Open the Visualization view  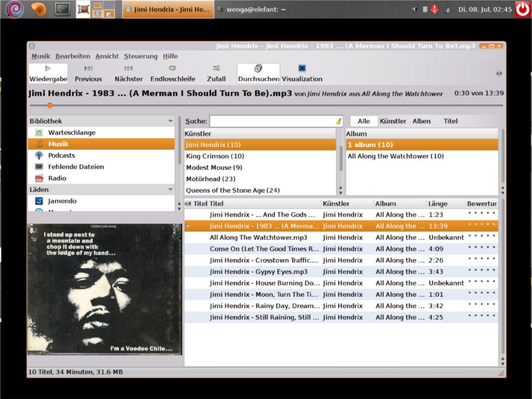[302, 73]
